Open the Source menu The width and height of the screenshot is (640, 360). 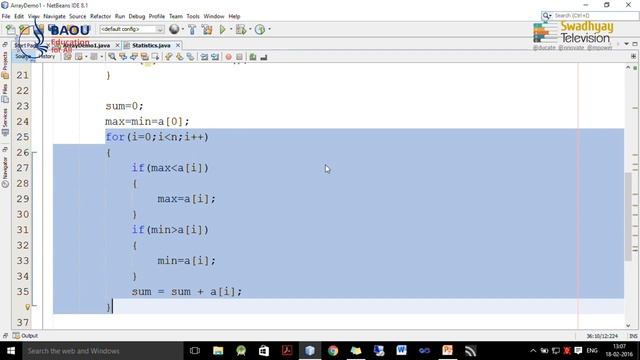tap(78, 16)
